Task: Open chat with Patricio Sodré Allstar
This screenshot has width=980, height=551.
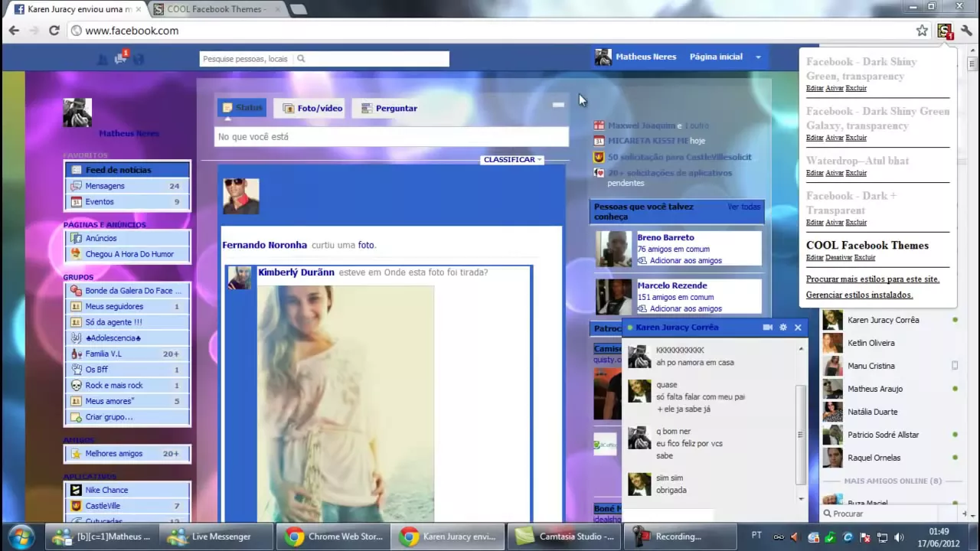Action: tap(890, 435)
